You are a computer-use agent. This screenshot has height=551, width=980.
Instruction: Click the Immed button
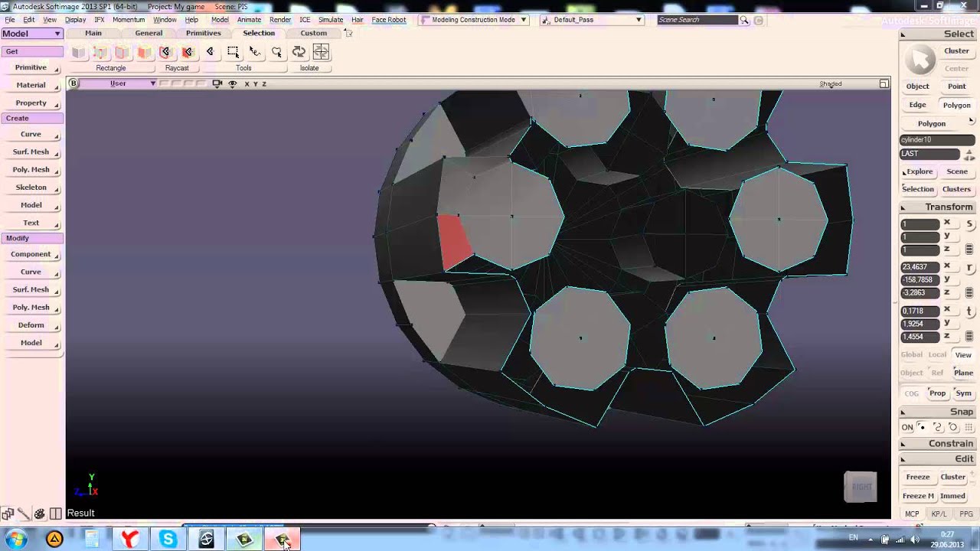(953, 496)
